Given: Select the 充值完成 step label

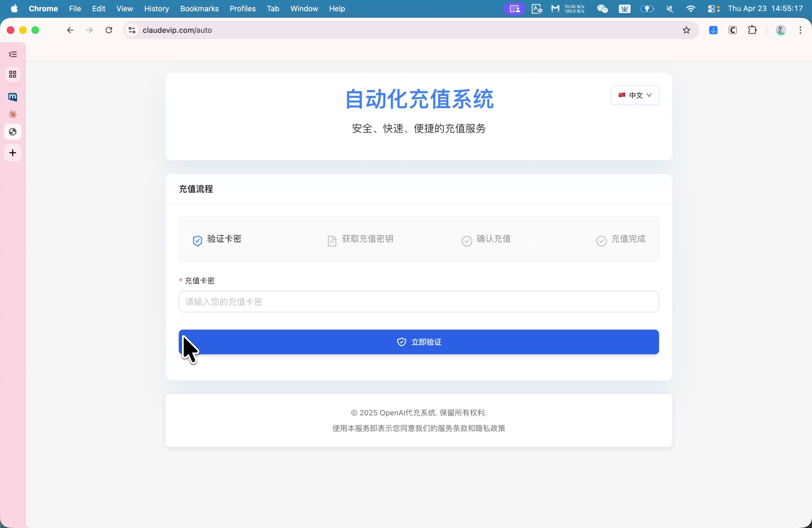Looking at the screenshot, I should tap(629, 239).
